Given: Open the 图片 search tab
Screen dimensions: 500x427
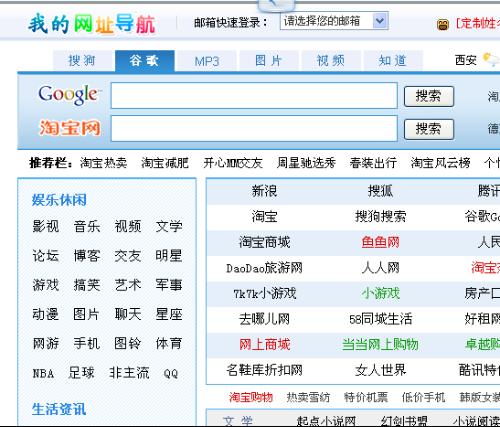Looking at the screenshot, I should pyautogui.click(x=269, y=61).
